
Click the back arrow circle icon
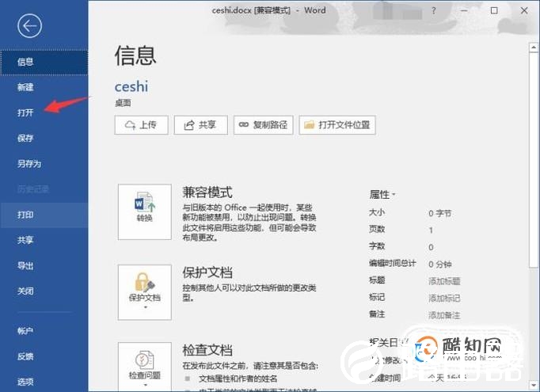[29, 26]
